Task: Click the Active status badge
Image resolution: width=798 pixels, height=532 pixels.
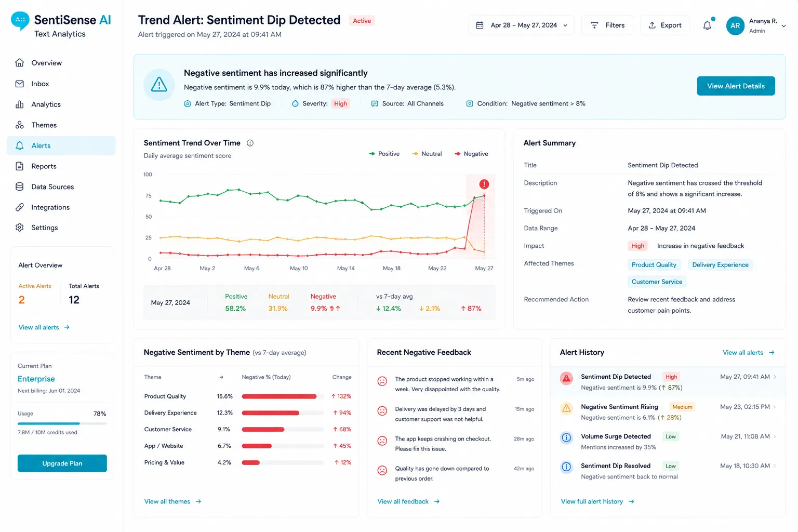Action: pos(362,21)
